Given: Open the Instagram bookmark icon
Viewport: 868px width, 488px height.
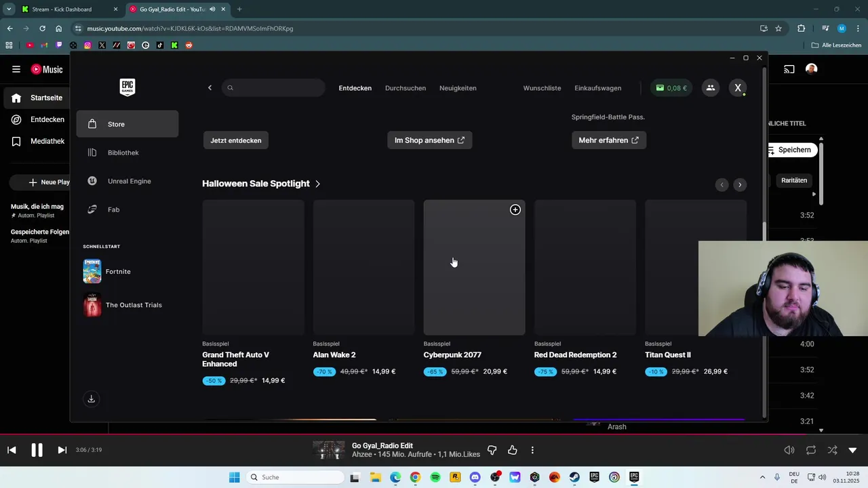Looking at the screenshot, I should click(x=87, y=45).
